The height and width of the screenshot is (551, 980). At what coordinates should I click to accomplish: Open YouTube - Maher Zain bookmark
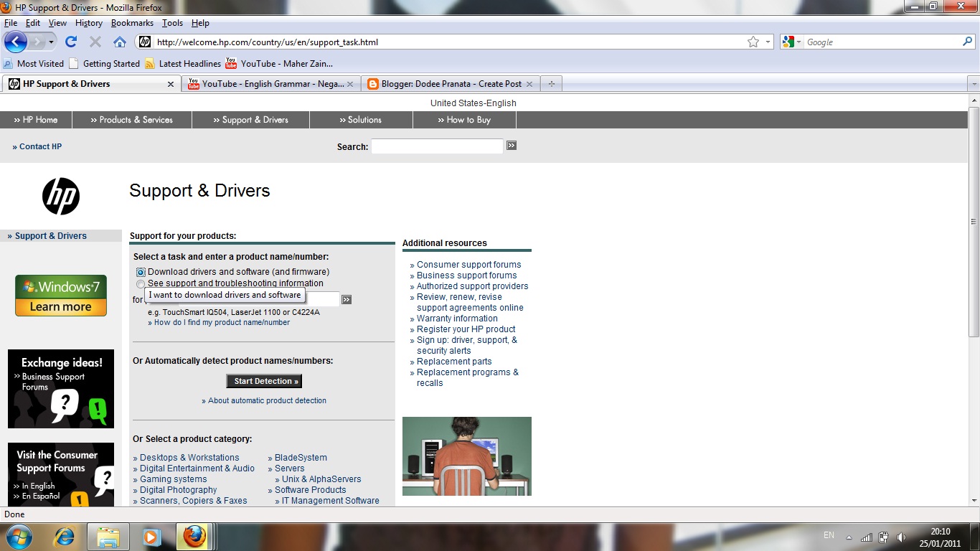[x=279, y=64]
